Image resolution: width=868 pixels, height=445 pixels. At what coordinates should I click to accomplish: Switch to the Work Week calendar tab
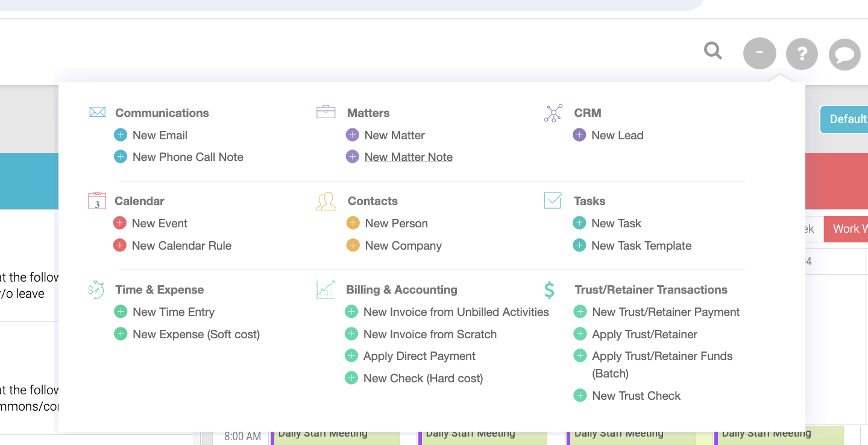pos(846,229)
